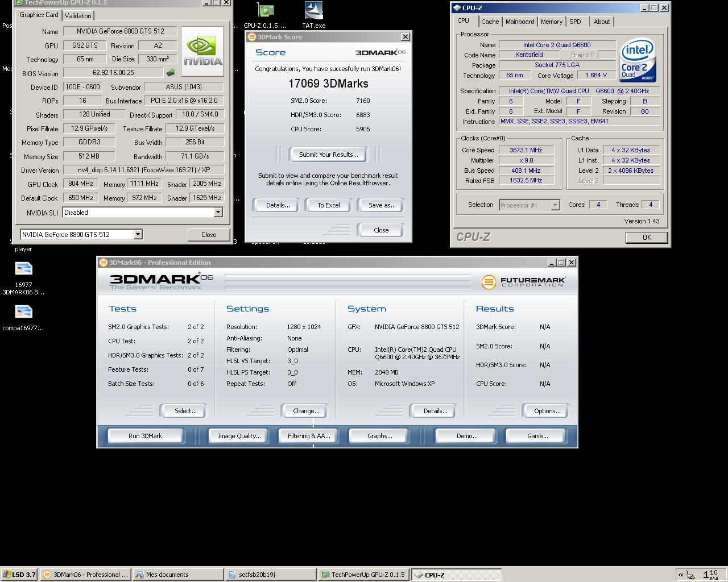Open Image Quality options
Screen dimensions: 728x582
239,436
